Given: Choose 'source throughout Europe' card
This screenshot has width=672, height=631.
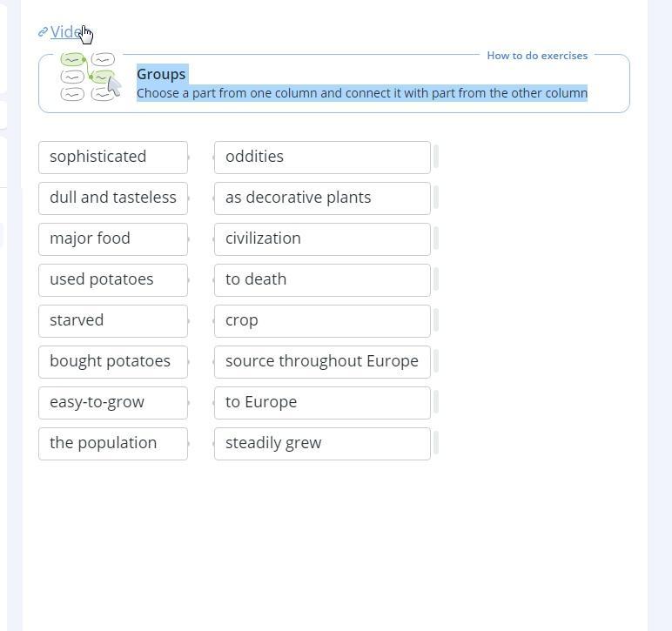Looking at the screenshot, I should [x=322, y=362].
